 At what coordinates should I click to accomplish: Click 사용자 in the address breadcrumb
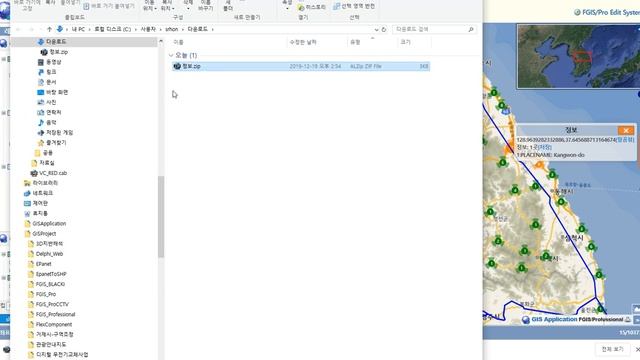pyautogui.click(x=148, y=29)
